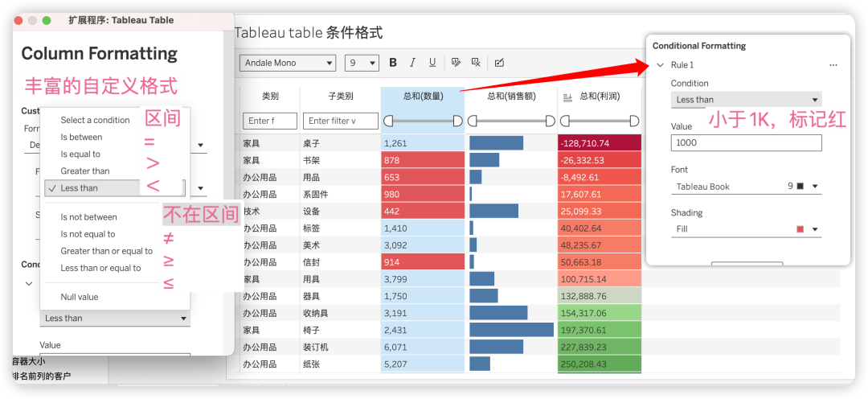Click the 装订机 sub-category cell
Image resolution: width=868 pixels, height=399 pixels.
tap(341, 348)
